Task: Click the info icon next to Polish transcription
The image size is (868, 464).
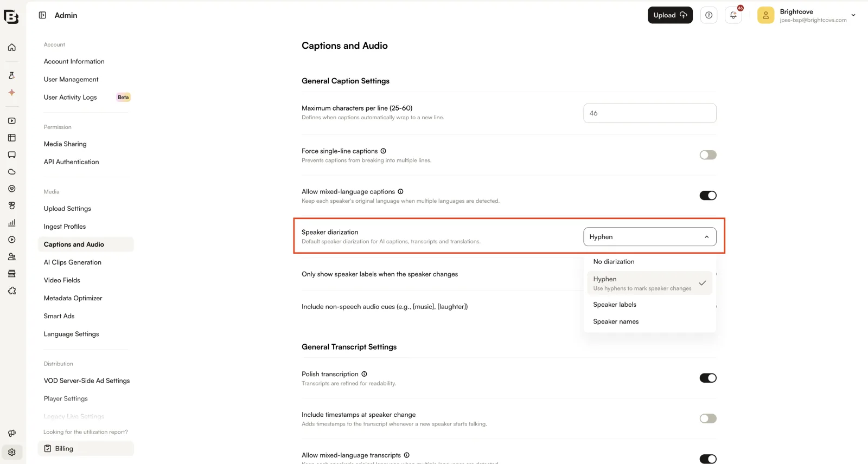Action: coord(365,374)
